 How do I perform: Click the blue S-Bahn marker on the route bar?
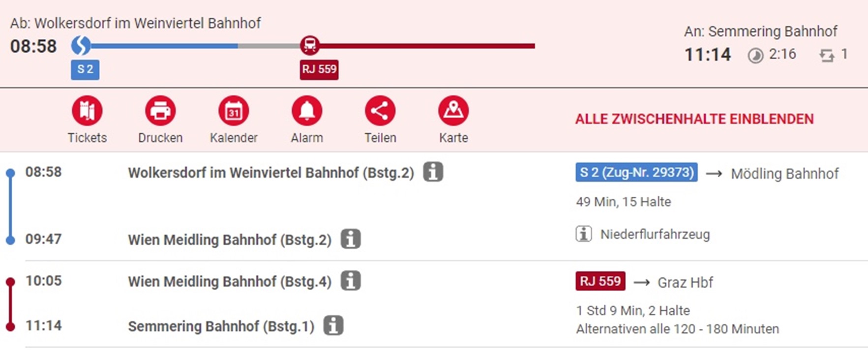(81, 45)
